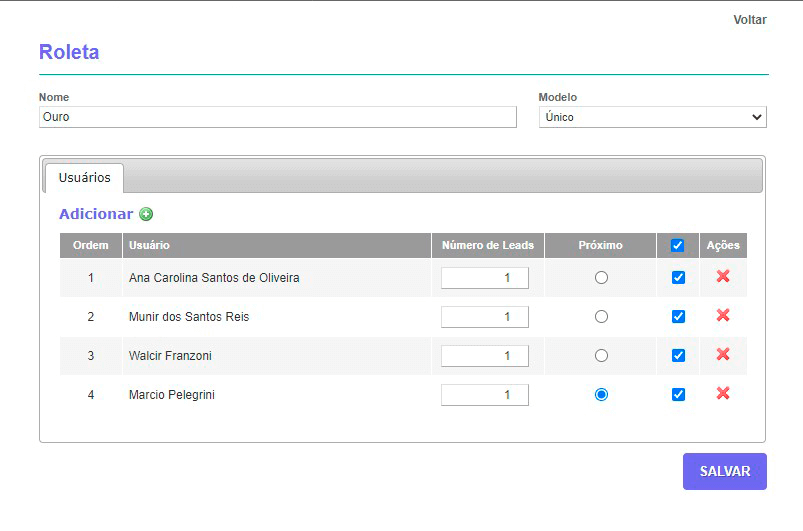This screenshot has width=803, height=531.
Task: Set Munir dos Santos Reis as Próximo
Action: [601, 316]
